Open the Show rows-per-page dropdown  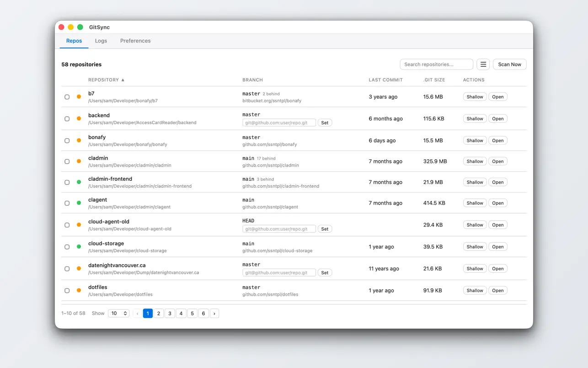tap(118, 314)
